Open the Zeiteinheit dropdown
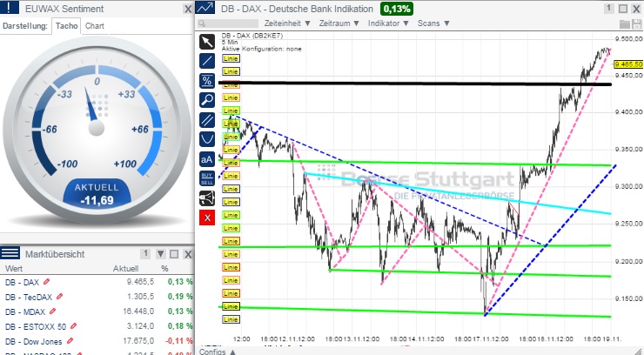 287,23
